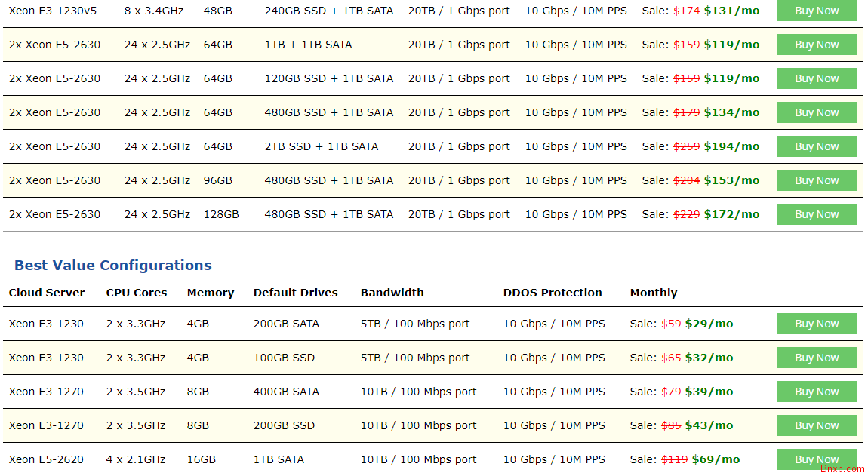The image size is (868, 476).
Task: Order the 96GB memory $153/mo server
Action: (x=817, y=180)
